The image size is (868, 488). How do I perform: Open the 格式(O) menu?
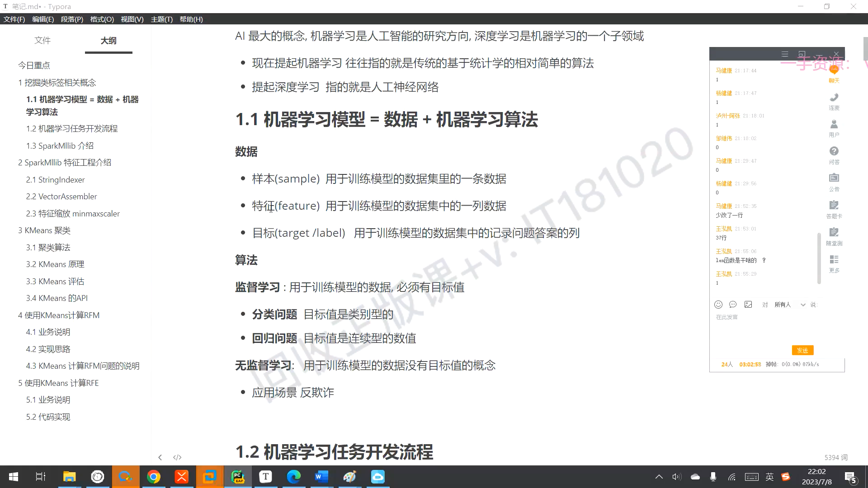tap(102, 19)
